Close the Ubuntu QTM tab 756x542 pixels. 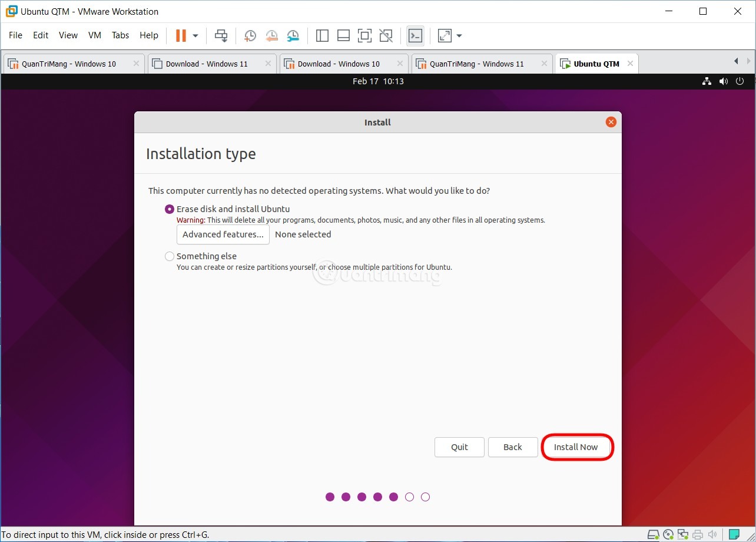tap(630, 64)
